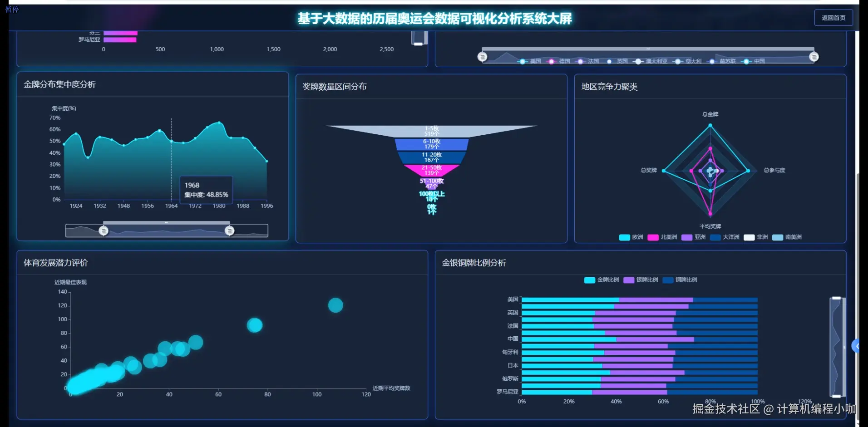Image resolution: width=868 pixels, height=427 pixels.
Task: Select the 51-100枚 funnel segment
Action: [x=432, y=183]
